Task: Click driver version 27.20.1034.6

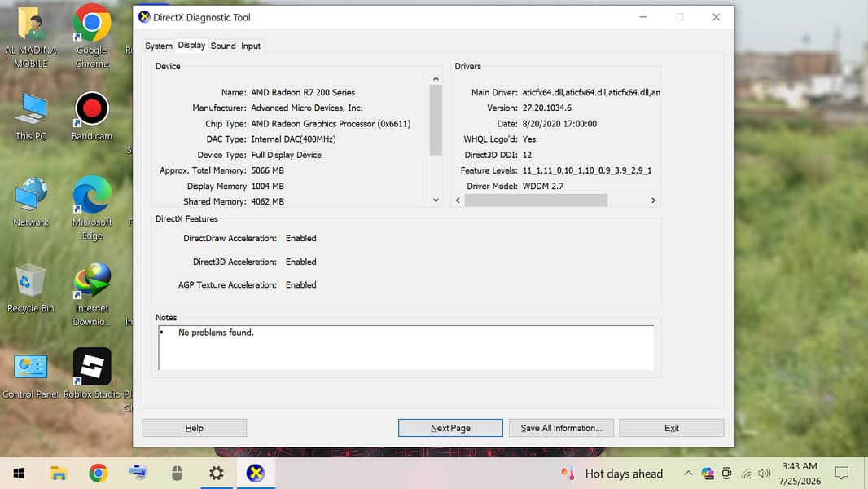Action: (x=547, y=108)
